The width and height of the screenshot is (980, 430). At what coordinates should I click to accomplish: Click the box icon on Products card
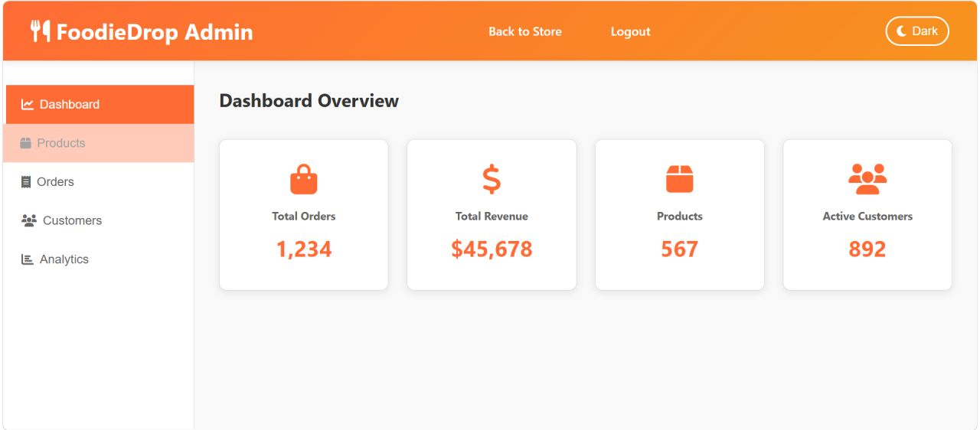[x=679, y=179]
